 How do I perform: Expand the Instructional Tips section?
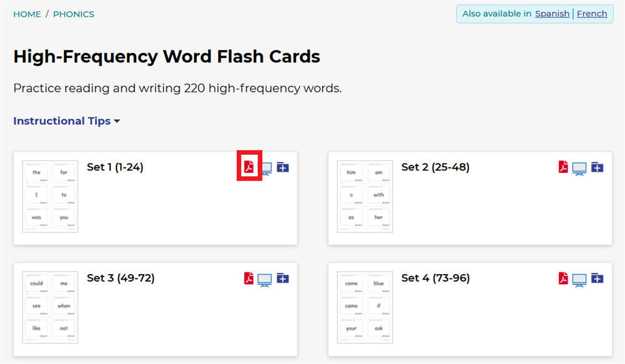point(66,121)
